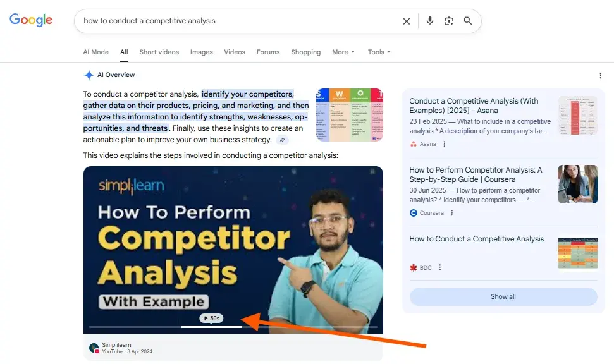Open the Tools dropdown
The width and height of the screenshot is (614, 364).
click(x=378, y=52)
